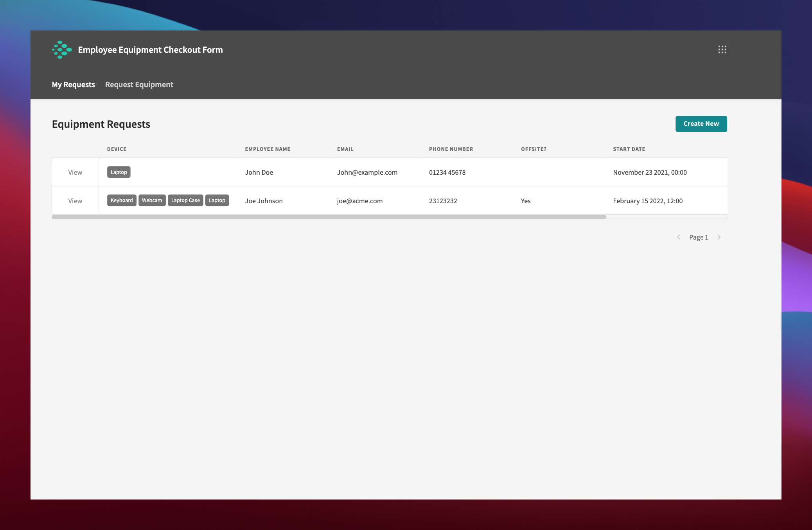Click phone number 01234 45678
Screen dimensions: 812x530
447,172
